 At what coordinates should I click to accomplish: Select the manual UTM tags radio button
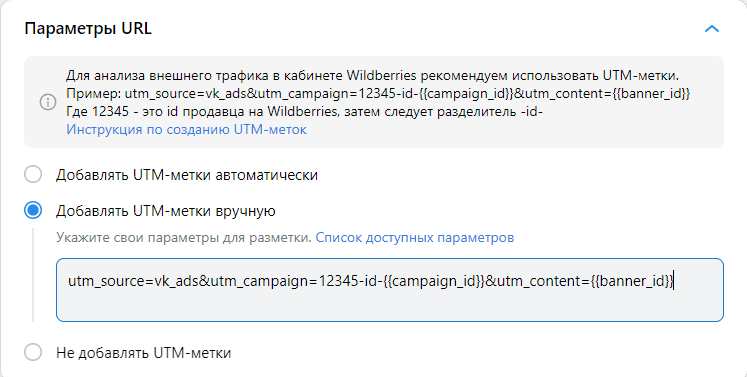33,210
